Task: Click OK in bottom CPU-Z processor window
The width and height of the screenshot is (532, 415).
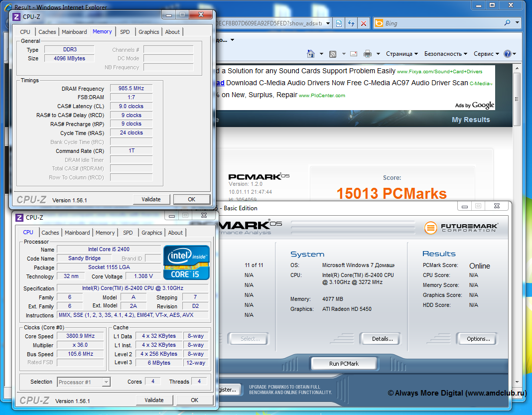Action: [194, 400]
